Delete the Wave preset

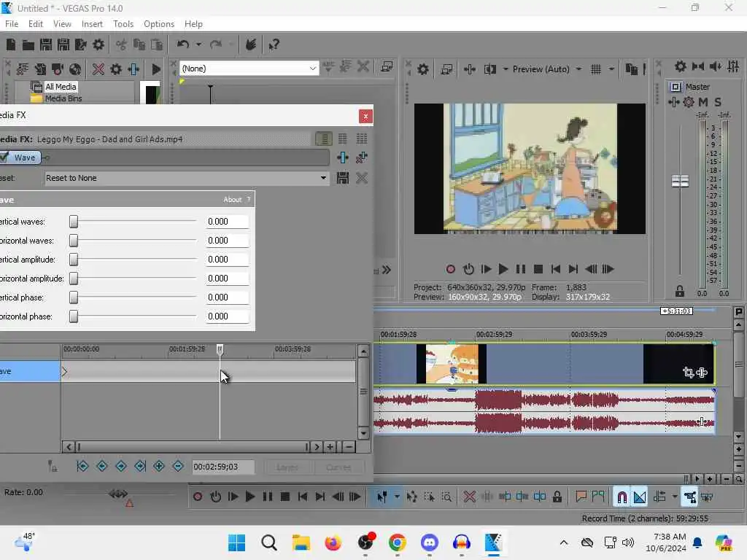click(x=362, y=178)
